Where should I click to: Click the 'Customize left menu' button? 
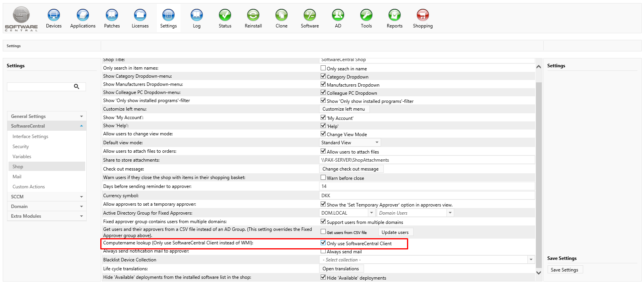pos(343,109)
